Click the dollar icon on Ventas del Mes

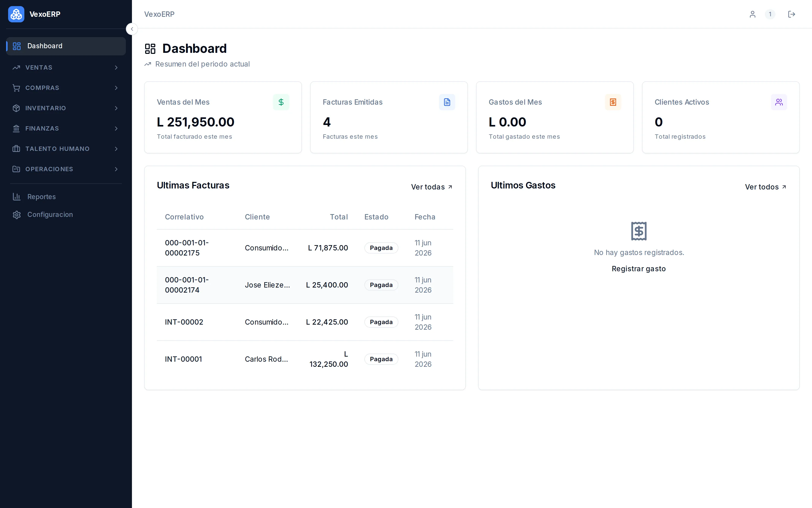[x=281, y=102]
